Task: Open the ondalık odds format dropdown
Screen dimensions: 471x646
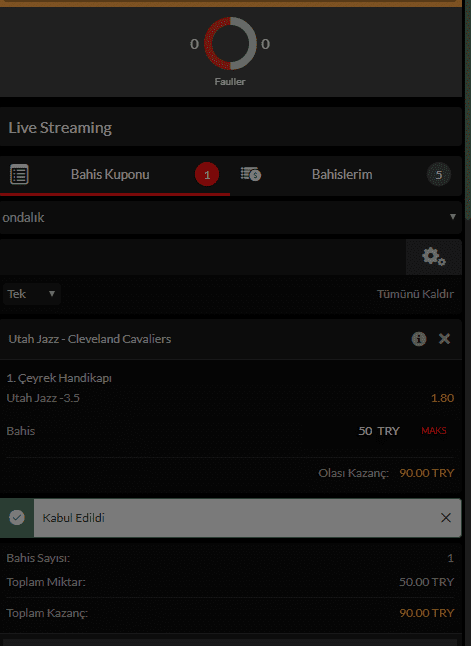Action: [x=230, y=217]
